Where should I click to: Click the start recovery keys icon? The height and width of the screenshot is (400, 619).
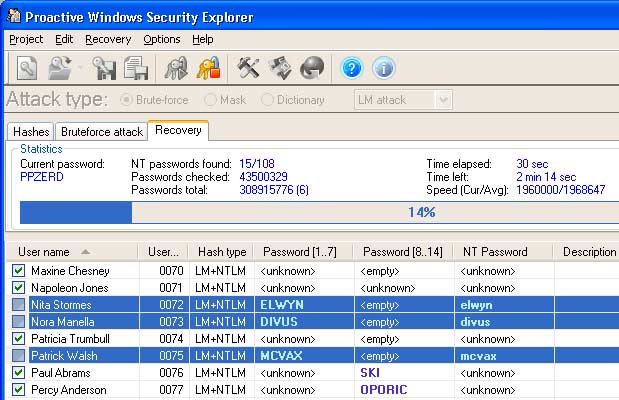click(177, 68)
